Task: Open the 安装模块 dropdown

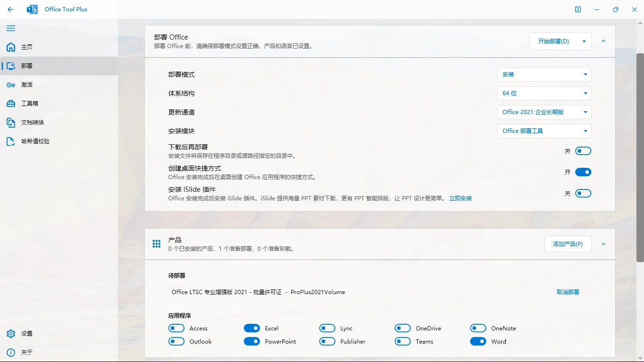Action: click(545, 131)
